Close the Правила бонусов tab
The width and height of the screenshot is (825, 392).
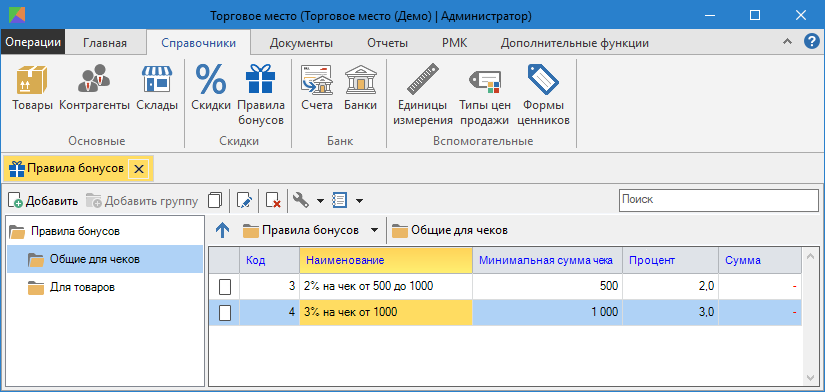coord(139,169)
